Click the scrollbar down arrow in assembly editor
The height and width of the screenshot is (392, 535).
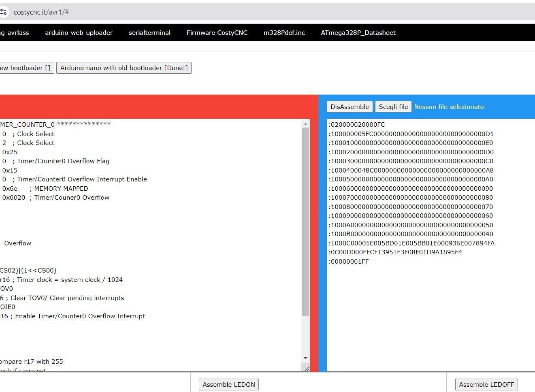pos(306,358)
